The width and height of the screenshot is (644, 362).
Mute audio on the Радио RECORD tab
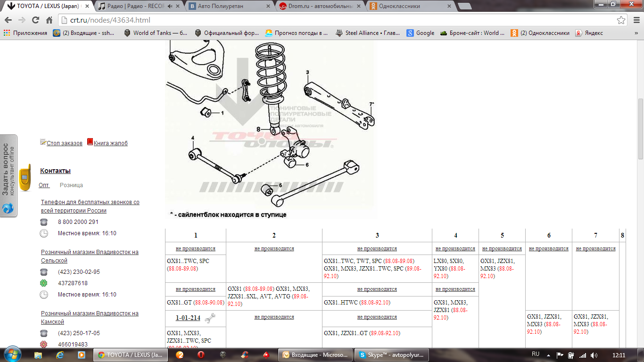[x=170, y=6]
